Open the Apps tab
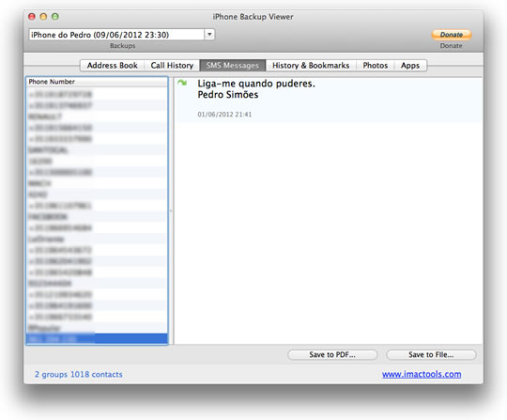 coord(410,66)
